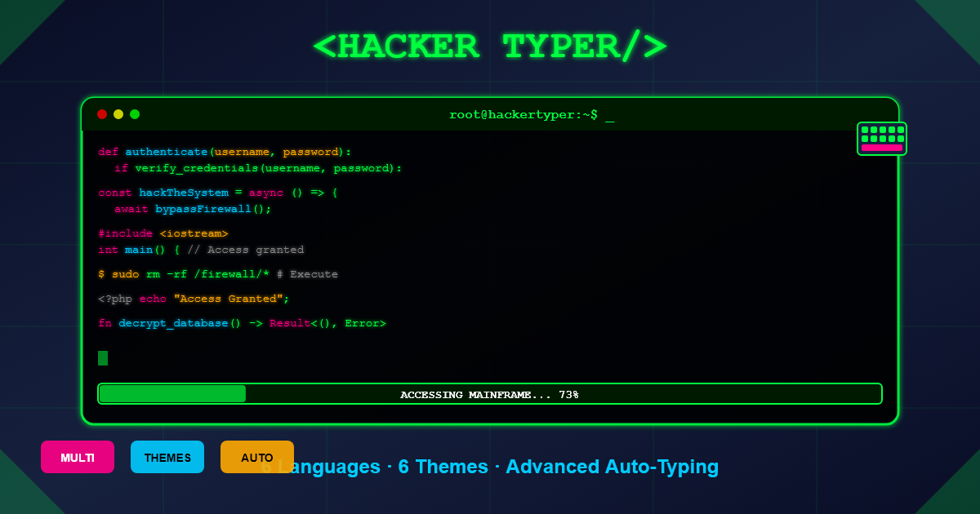This screenshot has height=514, width=980.
Task: Open the on-screen keyboard icon
Action: 881,138
